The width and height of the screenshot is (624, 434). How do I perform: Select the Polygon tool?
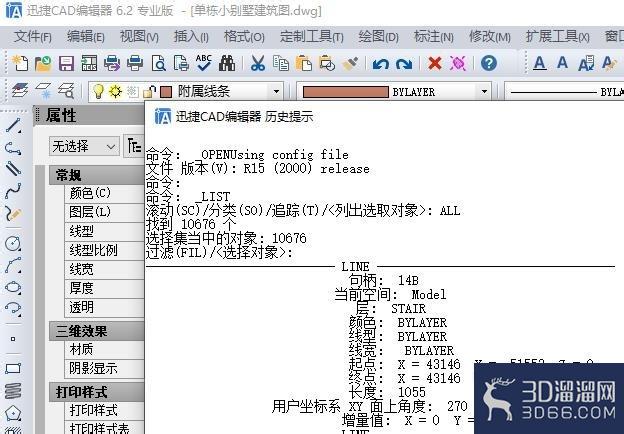point(13,413)
